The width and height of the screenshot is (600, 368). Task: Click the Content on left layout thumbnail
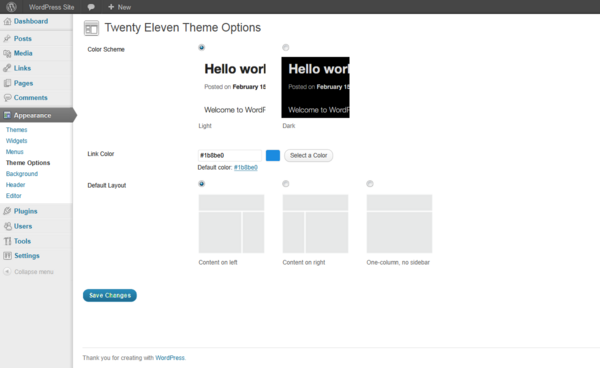tap(232, 224)
